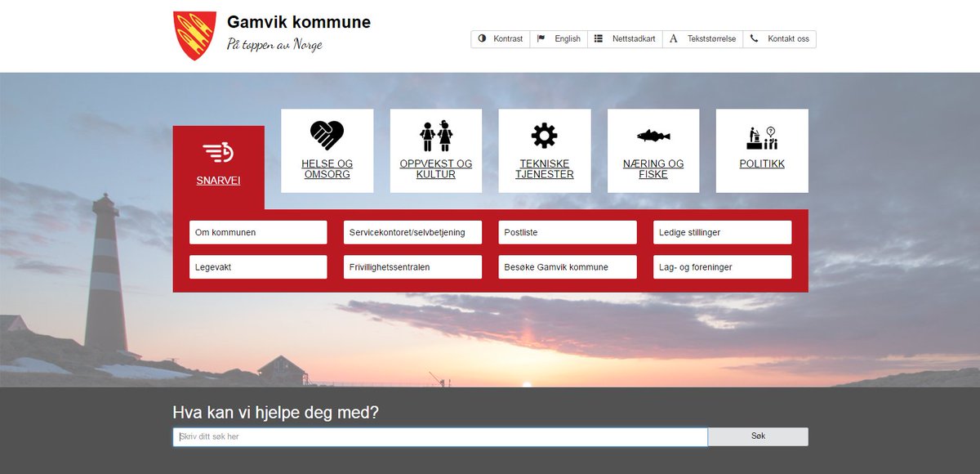Click the 'Hva kan vi hjelpe deg med?' heading
The image size is (980, 474).
276,413
